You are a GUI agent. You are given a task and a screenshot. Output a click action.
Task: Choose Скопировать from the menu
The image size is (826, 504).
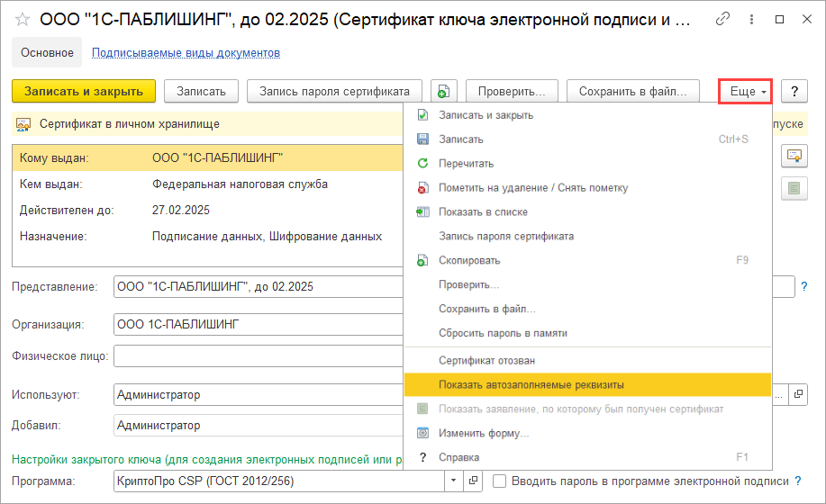click(x=587, y=260)
